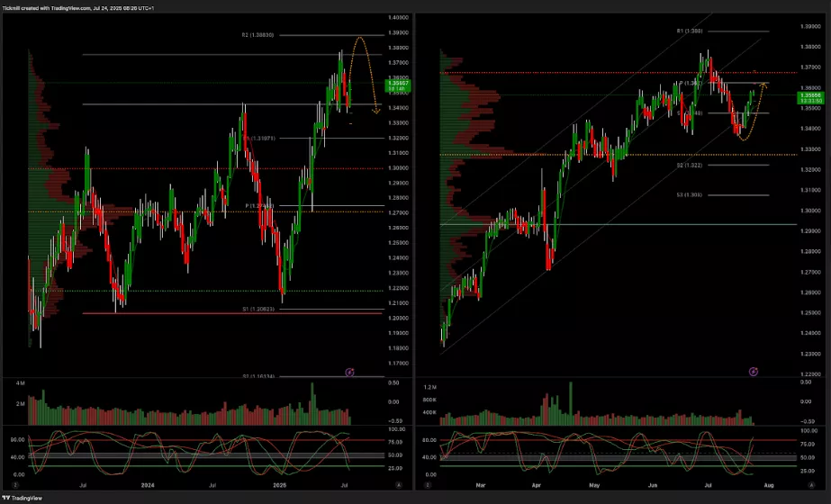The width and height of the screenshot is (831, 504).
Task: Click the purple lightning icon on left chart
Action: pyautogui.click(x=350, y=372)
